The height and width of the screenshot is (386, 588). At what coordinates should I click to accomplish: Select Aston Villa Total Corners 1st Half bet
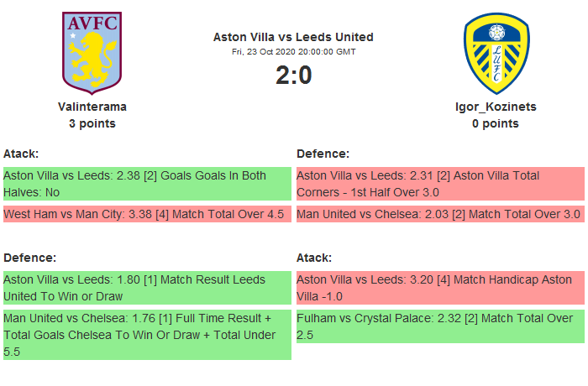439,184
